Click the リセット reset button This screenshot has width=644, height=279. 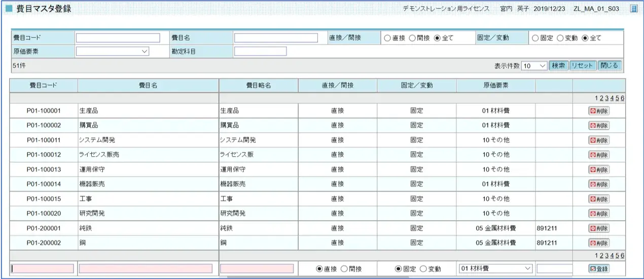pos(582,66)
